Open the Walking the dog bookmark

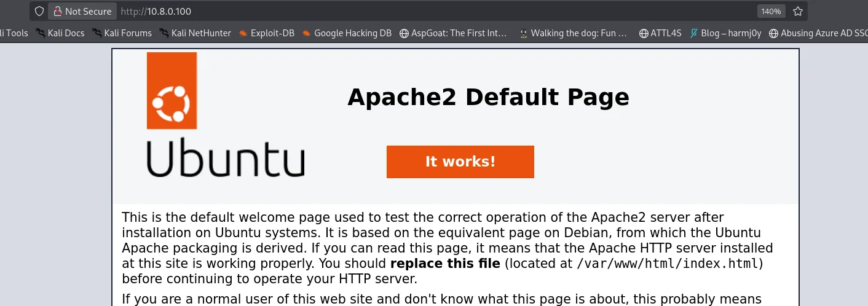click(572, 33)
